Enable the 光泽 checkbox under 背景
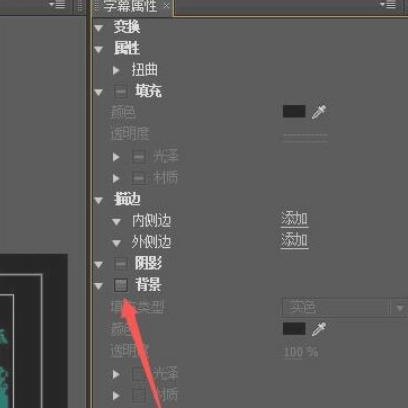The height and width of the screenshot is (408, 408). tap(139, 374)
